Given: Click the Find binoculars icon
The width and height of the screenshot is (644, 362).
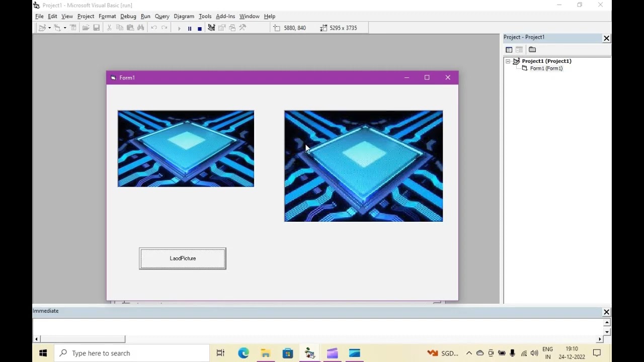Looking at the screenshot, I should point(141,28).
